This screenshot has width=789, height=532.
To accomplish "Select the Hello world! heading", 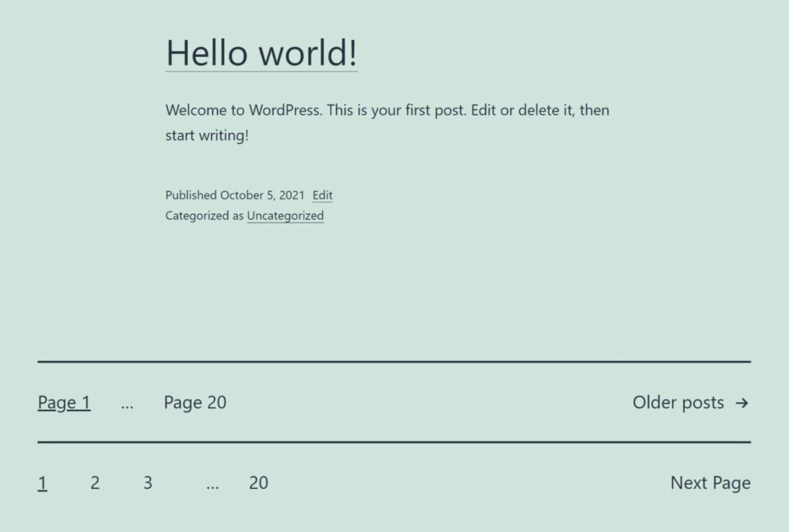I will click(261, 53).
